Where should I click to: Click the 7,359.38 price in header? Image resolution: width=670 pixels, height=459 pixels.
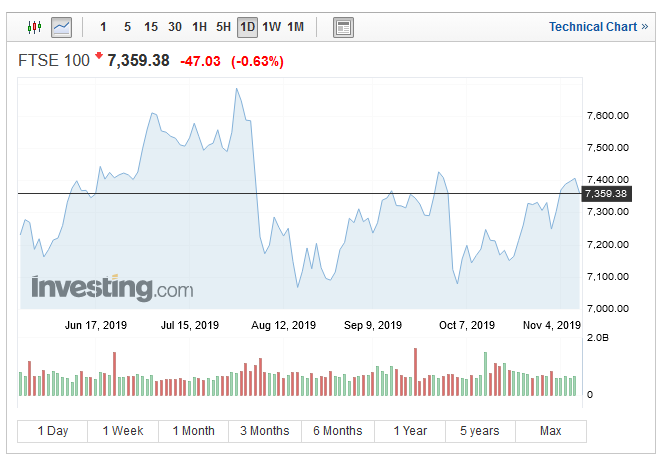tap(138, 61)
